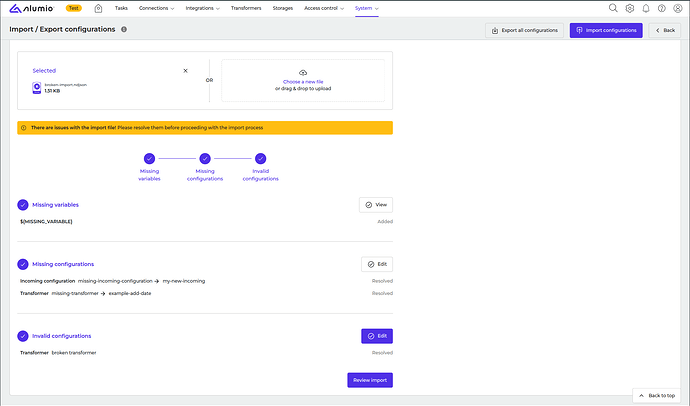Open the home dashboard icon
Image resolution: width=690 pixels, height=406 pixels.
[98, 8]
